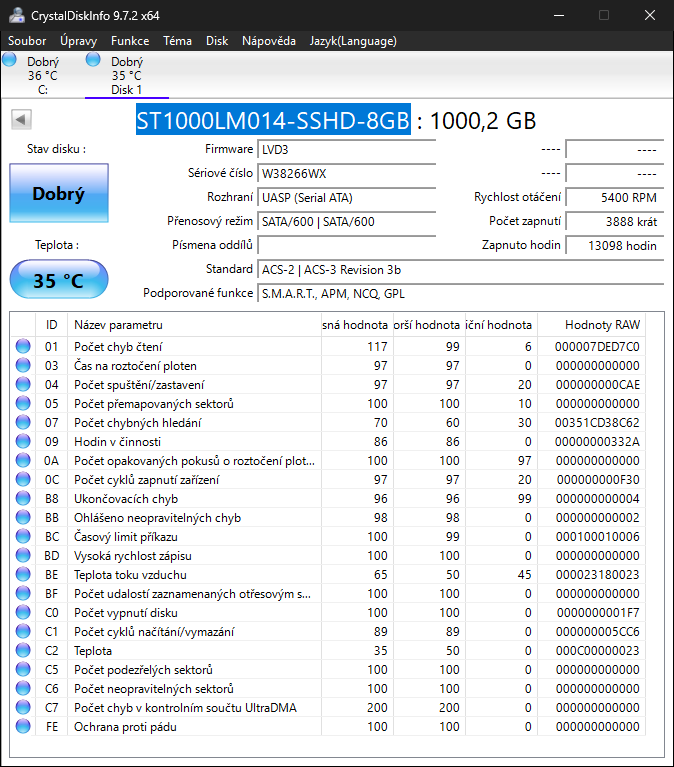Click status icon for UltraDMA checksum errors row
The width and height of the screenshot is (674, 767).
[x=23, y=707]
